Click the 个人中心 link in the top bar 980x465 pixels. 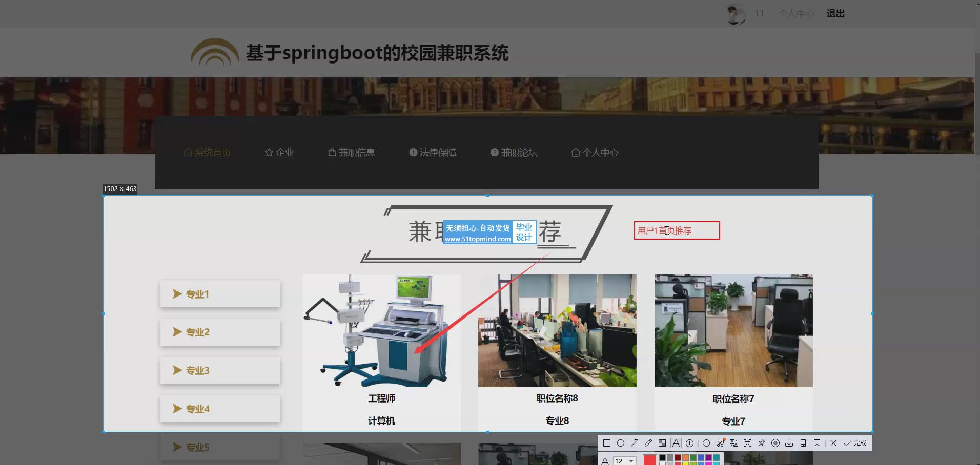796,14
